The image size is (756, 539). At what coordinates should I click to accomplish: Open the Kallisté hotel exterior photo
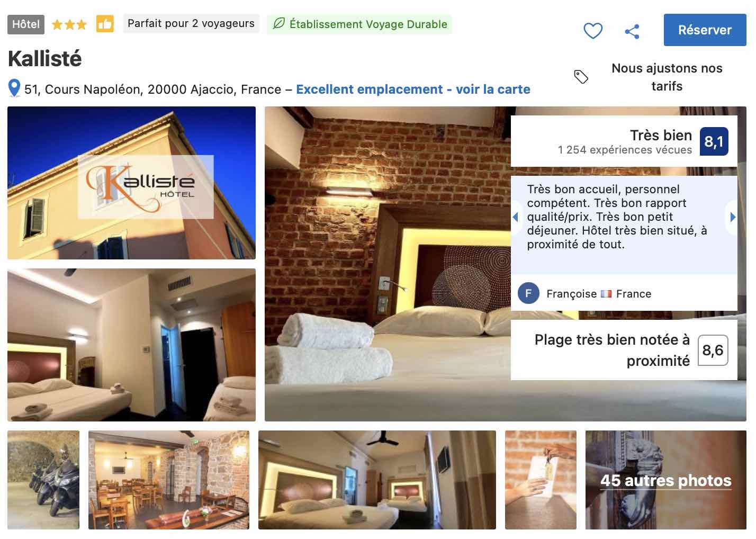(131, 183)
